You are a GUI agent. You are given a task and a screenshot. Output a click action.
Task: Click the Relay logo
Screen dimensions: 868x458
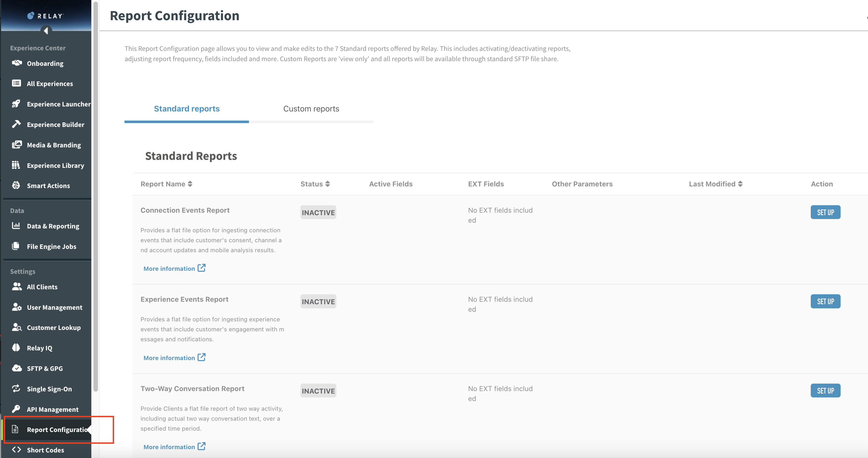pyautogui.click(x=45, y=15)
